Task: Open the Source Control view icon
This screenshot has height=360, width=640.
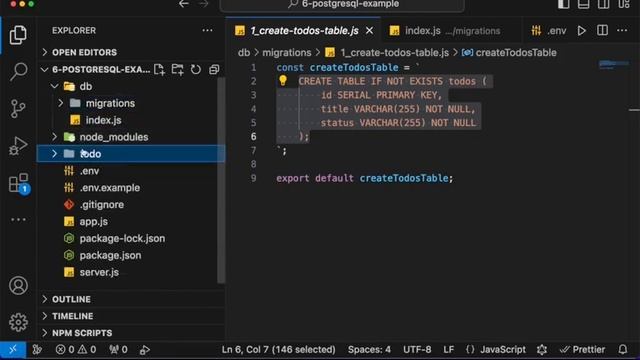Action: point(18,109)
